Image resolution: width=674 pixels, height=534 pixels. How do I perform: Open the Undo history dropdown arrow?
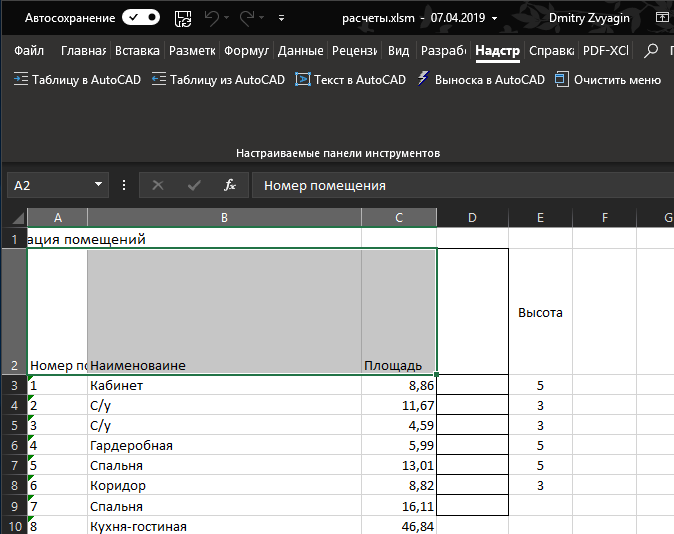227,18
